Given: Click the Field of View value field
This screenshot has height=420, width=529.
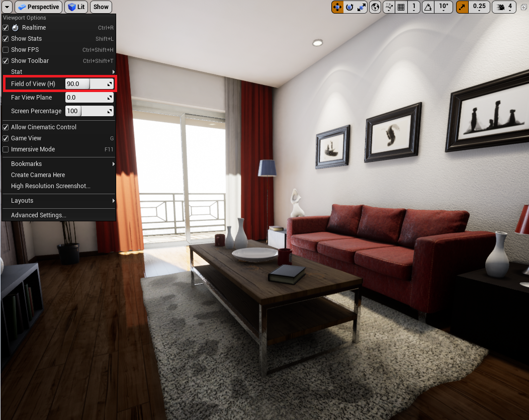Looking at the screenshot, I should [89, 83].
